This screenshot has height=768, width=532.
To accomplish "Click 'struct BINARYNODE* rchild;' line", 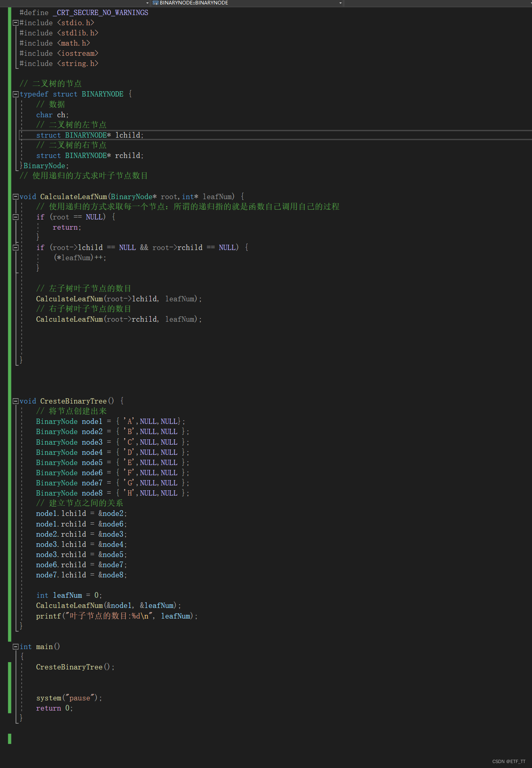I will coord(90,156).
